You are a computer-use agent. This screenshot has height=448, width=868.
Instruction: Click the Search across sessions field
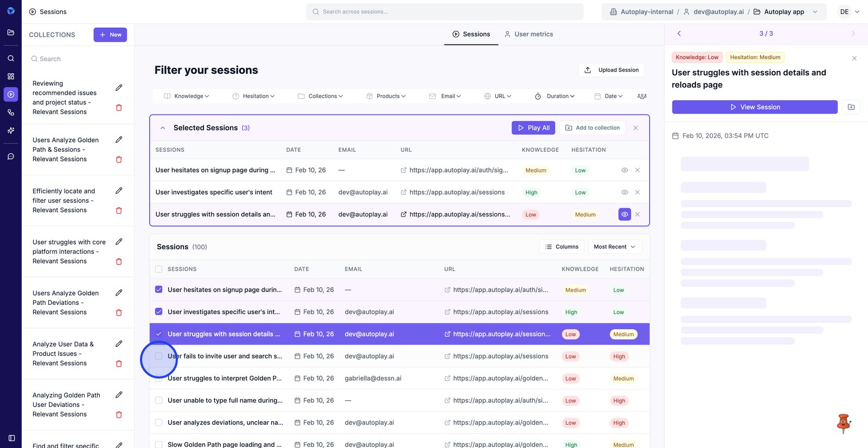pos(445,11)
